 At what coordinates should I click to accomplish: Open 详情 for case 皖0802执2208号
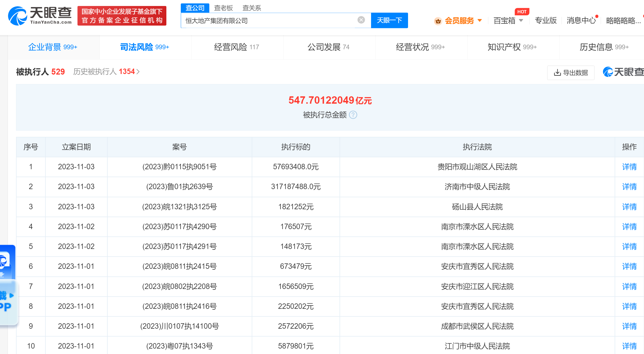(x=629, y=287)
